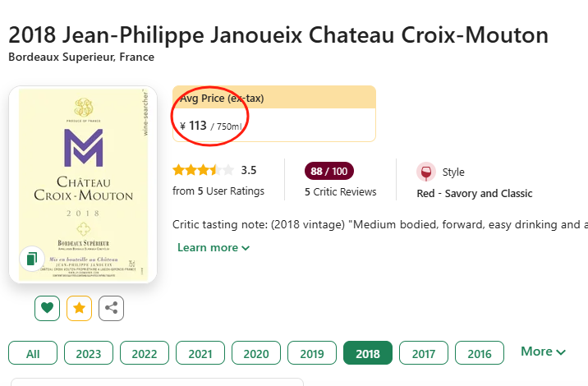Viewport: 588px width, 386px height.
Task: Click the red wine glass style icon
Action: [x=425, y=172]
